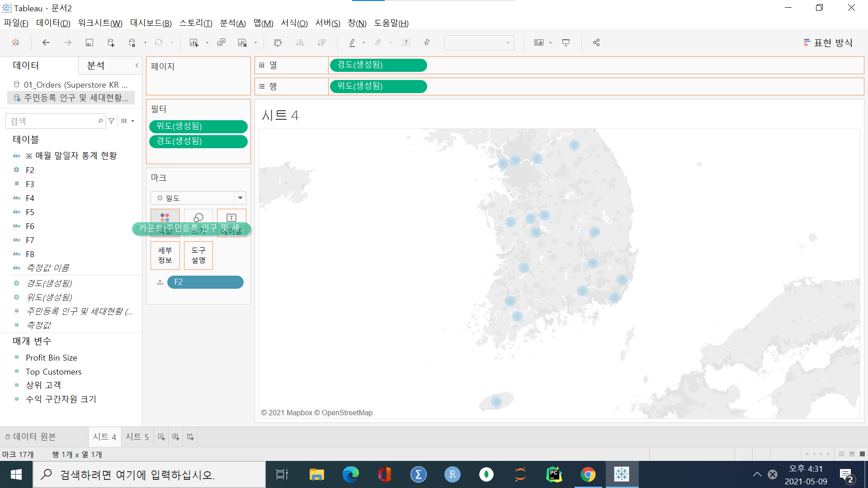Switch to the 시트 5 tab
This screenshot has height=488, width=868.
pos(137,437)
